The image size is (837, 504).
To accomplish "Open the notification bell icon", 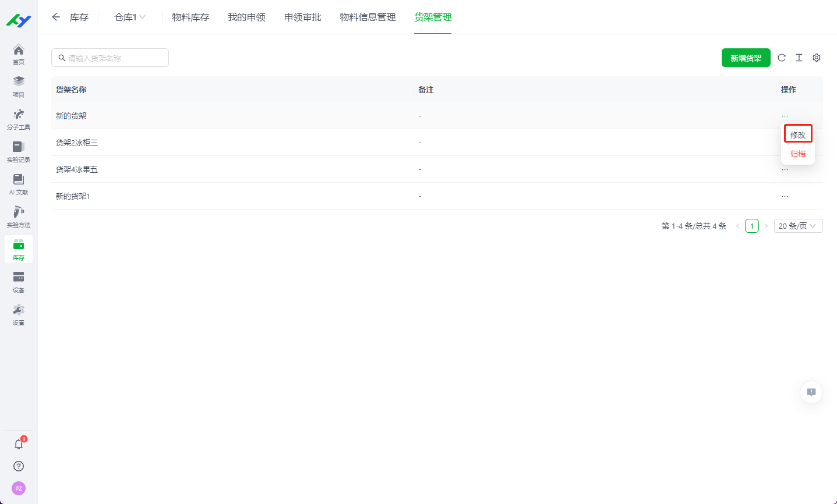I will point(19,444).
